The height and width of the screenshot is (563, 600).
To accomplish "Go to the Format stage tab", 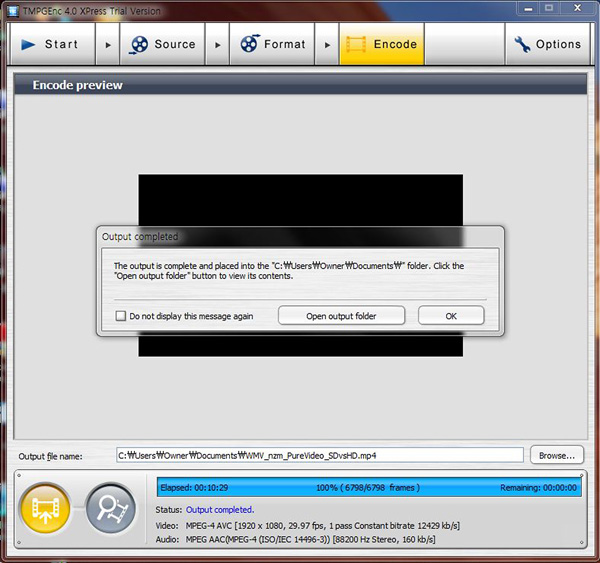I will tap(272, 44).
